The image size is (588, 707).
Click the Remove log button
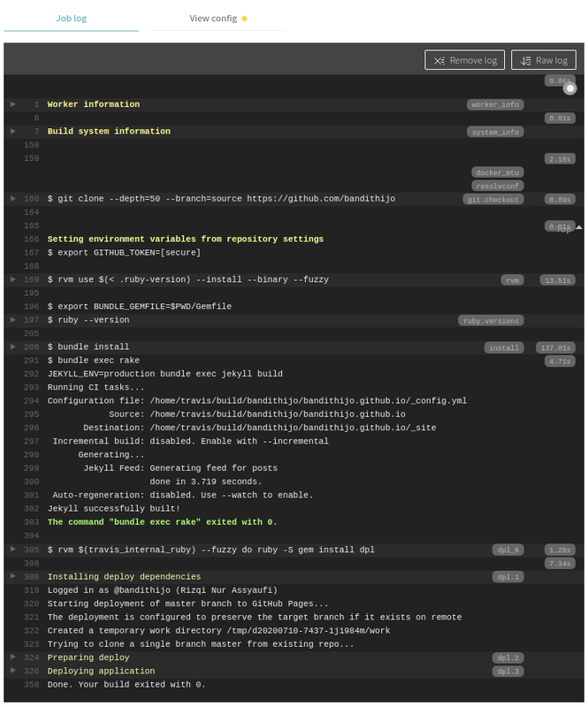point(465,60)
